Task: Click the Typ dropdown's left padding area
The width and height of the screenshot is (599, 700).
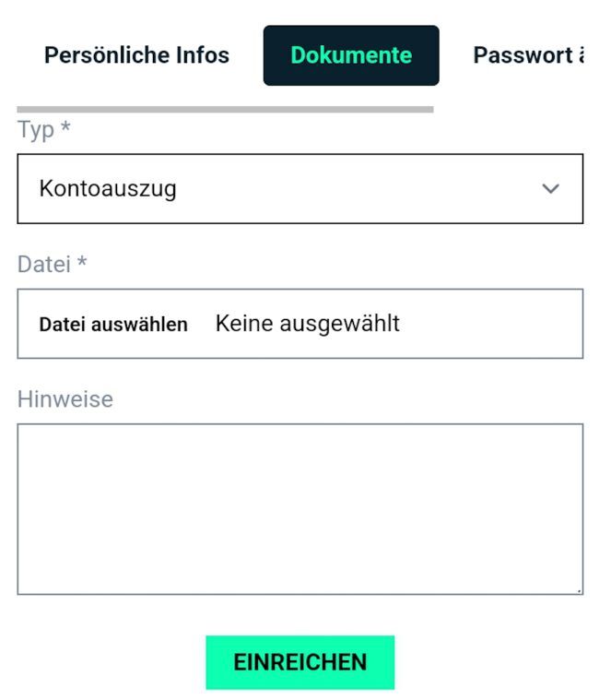Action: 28,189
